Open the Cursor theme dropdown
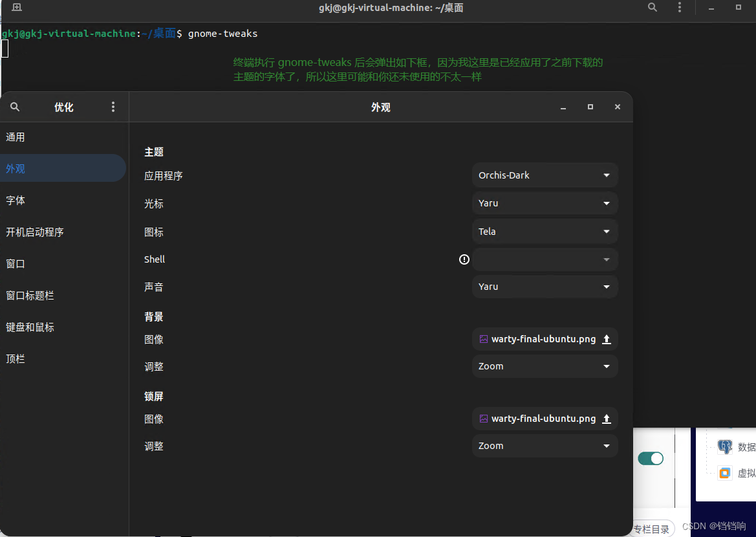 pos(545,203)
